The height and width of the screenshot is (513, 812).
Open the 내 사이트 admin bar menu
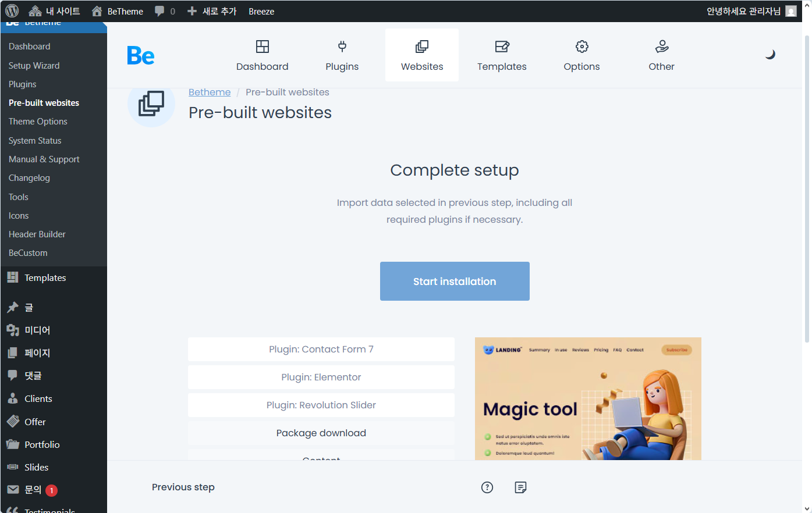(54, 11)
